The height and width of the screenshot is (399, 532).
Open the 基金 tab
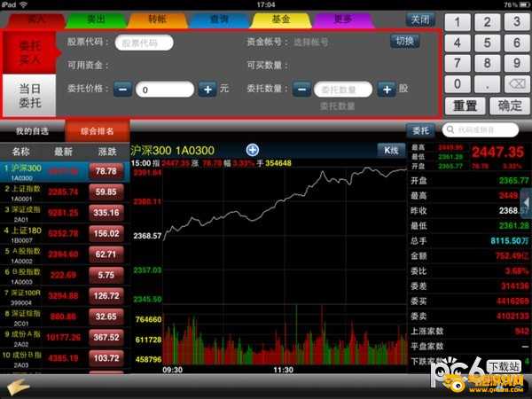click(x=281, y=18)
